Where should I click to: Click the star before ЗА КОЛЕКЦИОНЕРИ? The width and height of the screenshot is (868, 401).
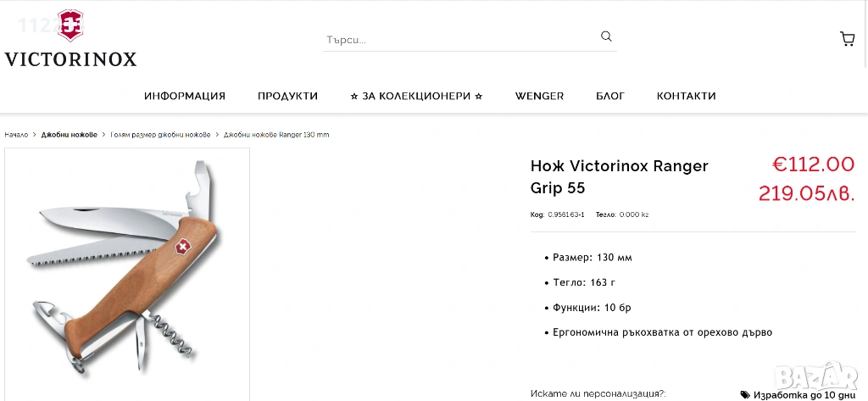tap(354, 97)
